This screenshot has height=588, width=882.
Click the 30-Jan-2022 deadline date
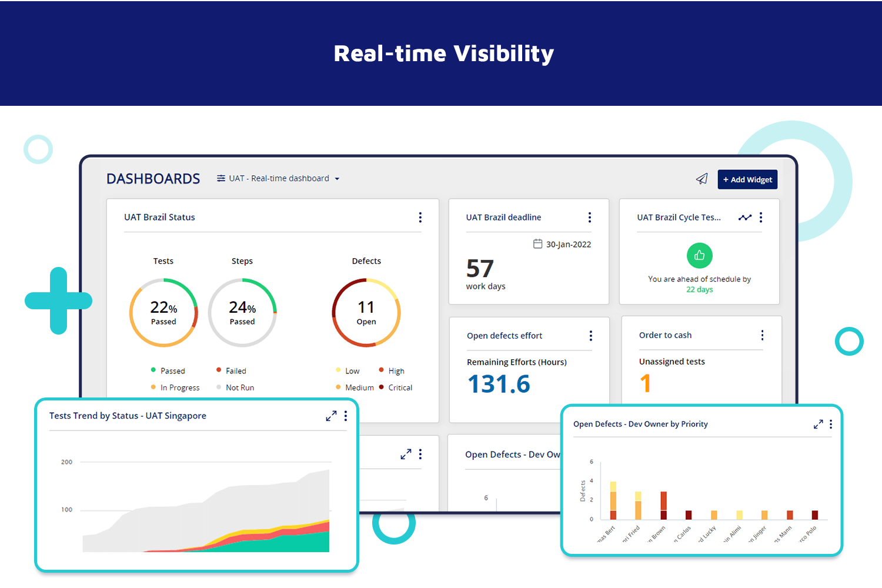point(569,245)
